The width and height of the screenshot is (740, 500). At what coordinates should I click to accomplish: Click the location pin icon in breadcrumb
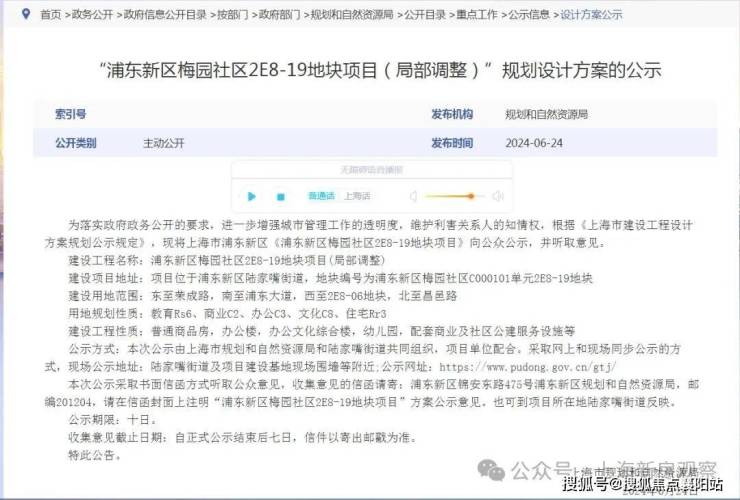click(26, 14)
